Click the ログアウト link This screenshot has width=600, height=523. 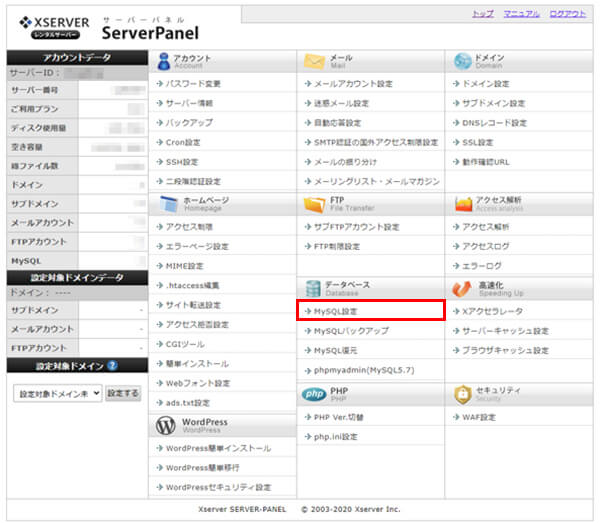pyautogui.click(x=567, y=14)
